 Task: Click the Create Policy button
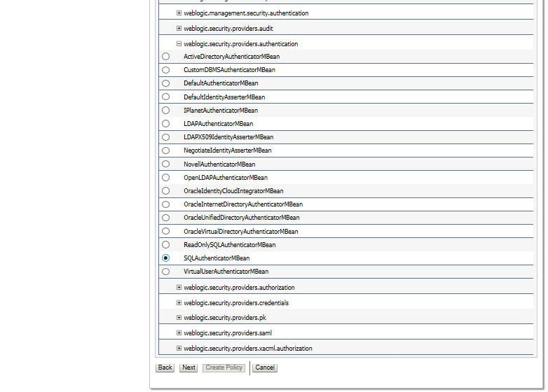coord(224,367)
